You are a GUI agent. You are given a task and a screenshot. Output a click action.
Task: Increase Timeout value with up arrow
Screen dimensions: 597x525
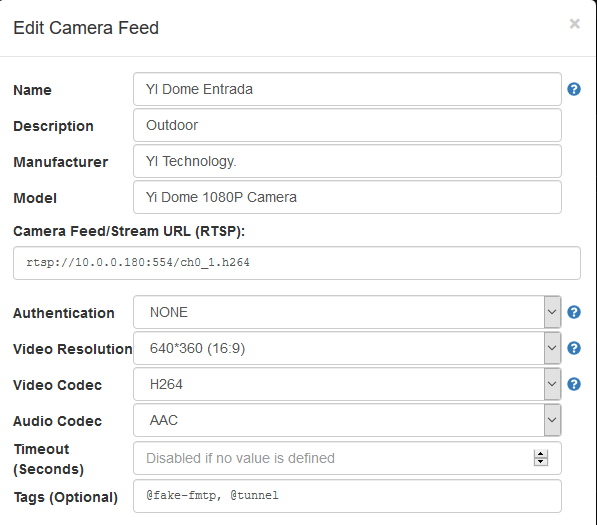pyautogui.click(x=541, y=454)
